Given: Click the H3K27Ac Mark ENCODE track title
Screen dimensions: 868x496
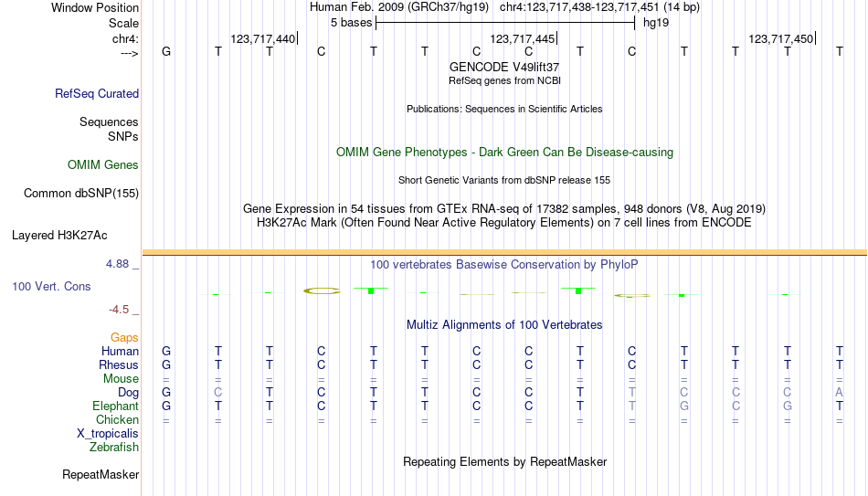Looking at the screenshot, I should [x=504, y=223].
